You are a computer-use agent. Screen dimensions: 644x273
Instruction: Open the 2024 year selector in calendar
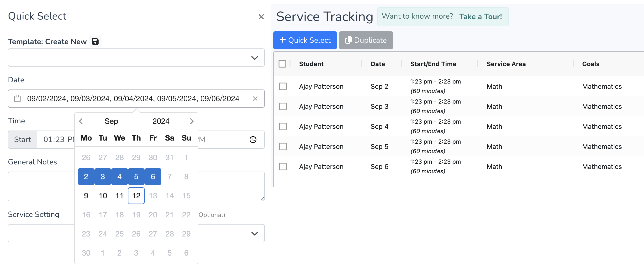pyautogui.click(x=161, y=121)
